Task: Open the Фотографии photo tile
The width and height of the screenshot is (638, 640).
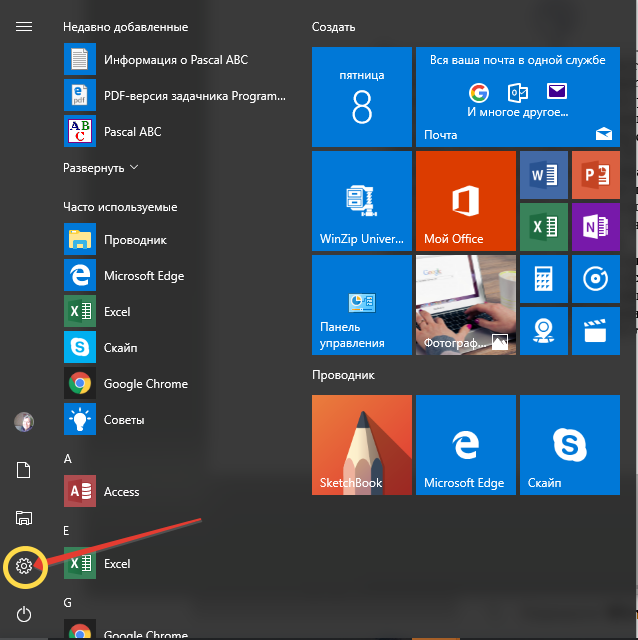Action: coord(466,305)
